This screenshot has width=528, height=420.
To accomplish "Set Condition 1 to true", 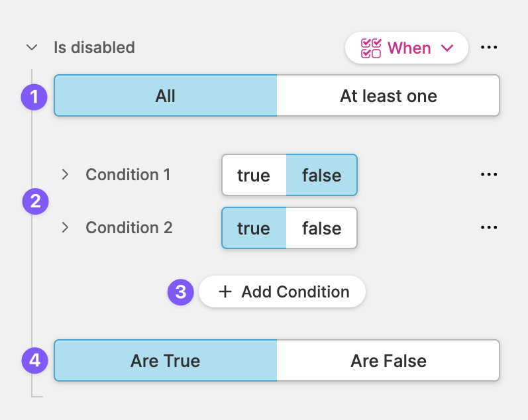I will (254, 176).
